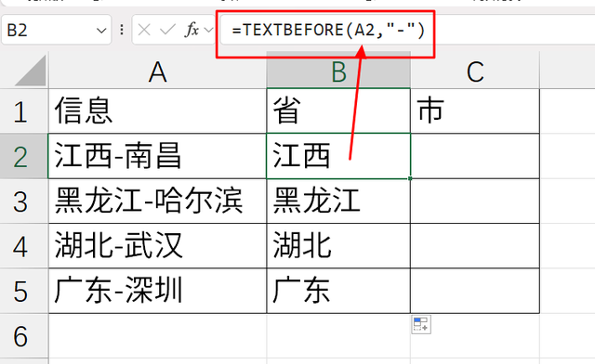Select the column B header
Viewport: 595px width, 364px height.
pos(338,71)
